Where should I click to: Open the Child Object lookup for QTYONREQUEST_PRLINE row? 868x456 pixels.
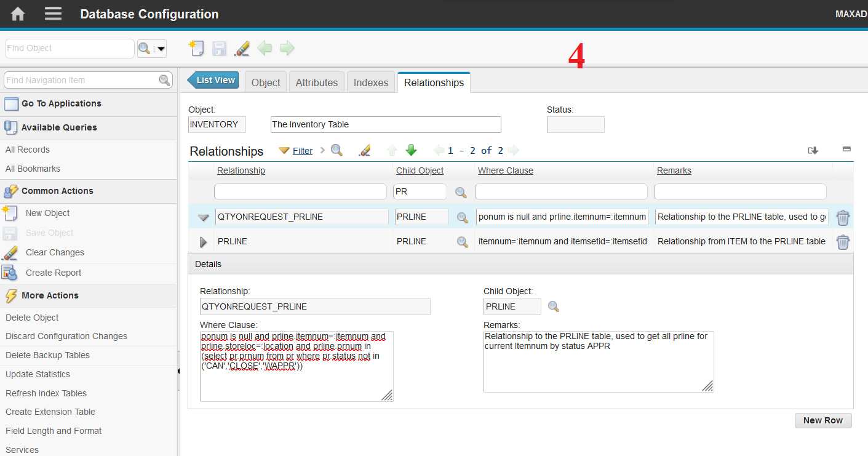click(x=463, y=217)
